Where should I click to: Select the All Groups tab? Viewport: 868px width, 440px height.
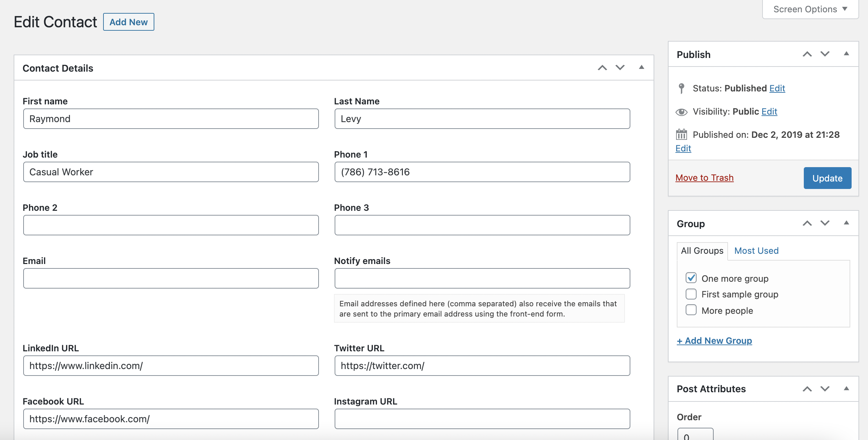tap(702, 251)
